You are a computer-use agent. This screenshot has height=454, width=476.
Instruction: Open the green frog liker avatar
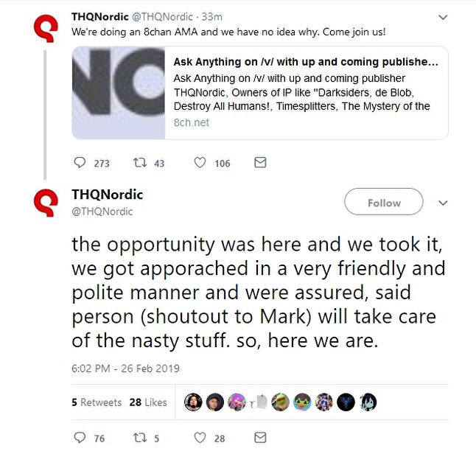click(x=280, y=402)
